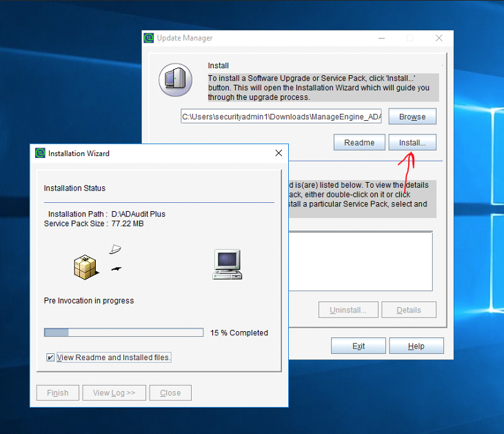504x434 pixels.
Task: Click the Update Manager title bar app icon
Action: 148,38
